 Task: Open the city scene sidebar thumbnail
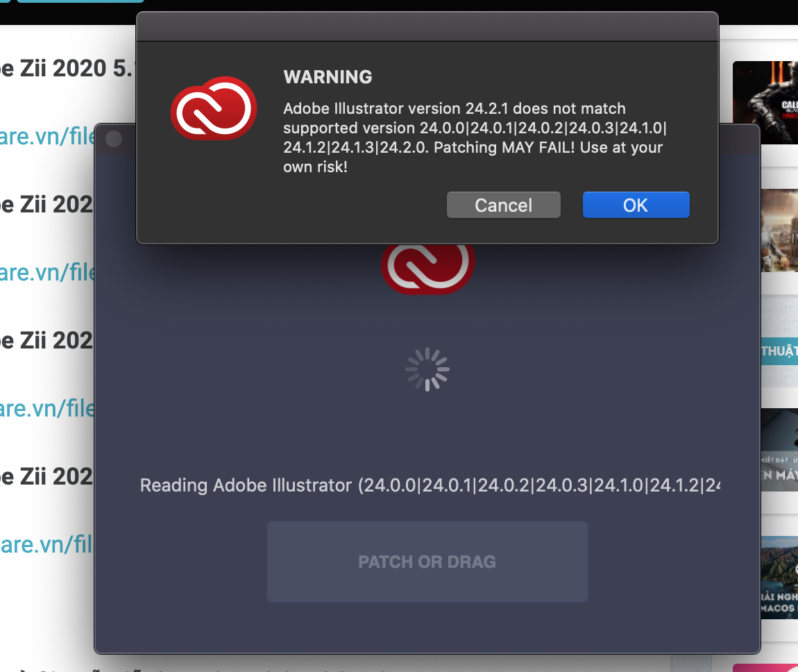pos(779,230)
